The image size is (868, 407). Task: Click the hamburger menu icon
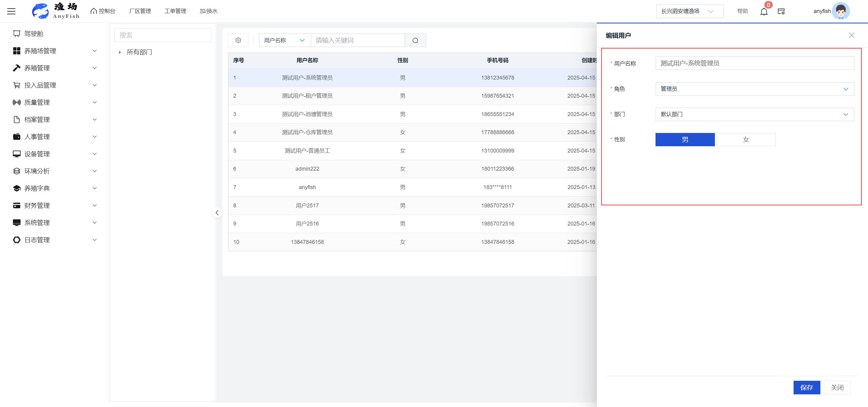(11, 11)
